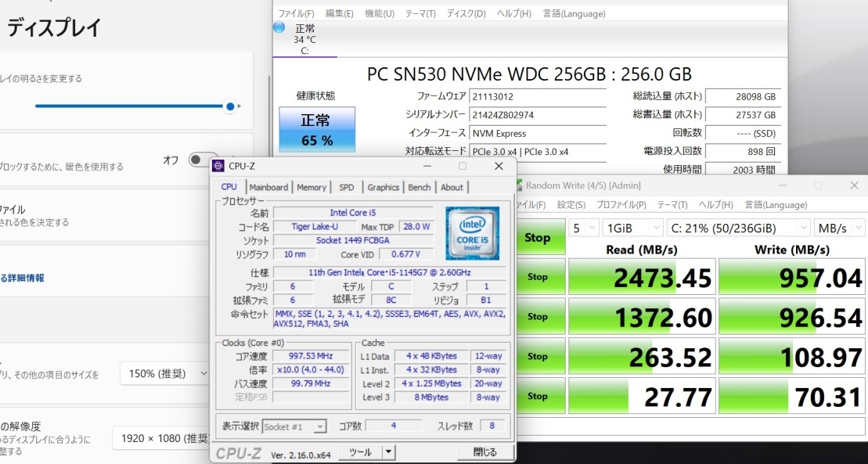Open 言語(Language) menu in CrystalDiskInfo
868x464 pixels.
coord(573,13)
